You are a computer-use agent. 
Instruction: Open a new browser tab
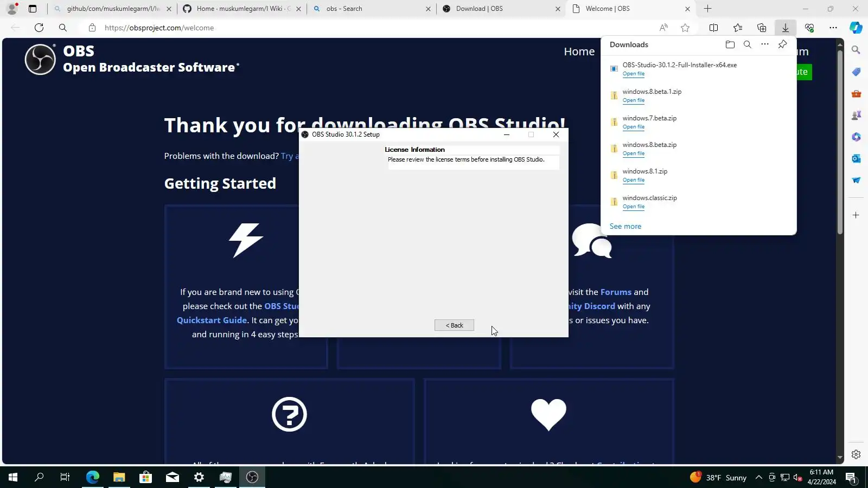coord(707,9)
